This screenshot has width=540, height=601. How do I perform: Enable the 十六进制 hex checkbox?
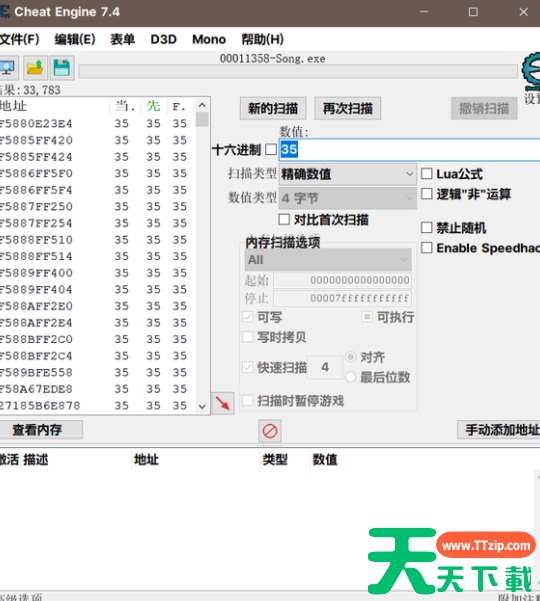click(271, 149)
